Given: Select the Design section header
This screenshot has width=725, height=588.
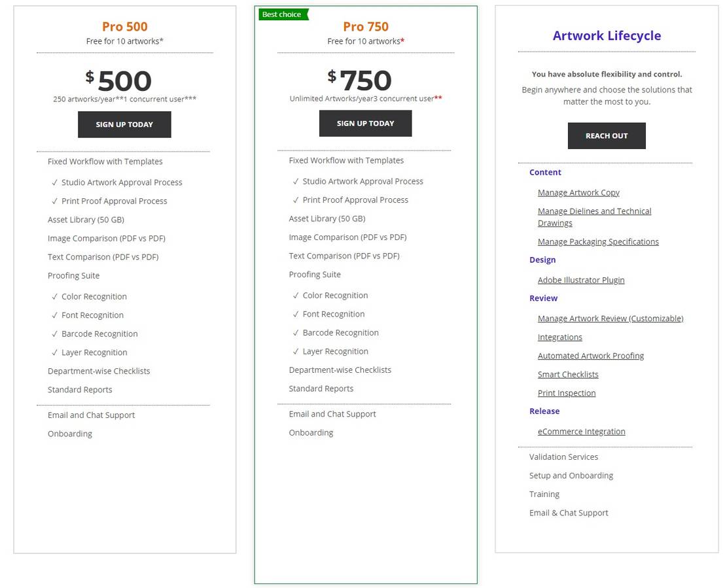Looking at the screenshot, I should point(542,260).
